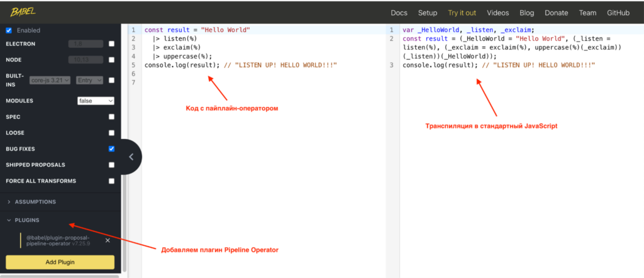Check the Loose option
644x278 pixels.
111,133
